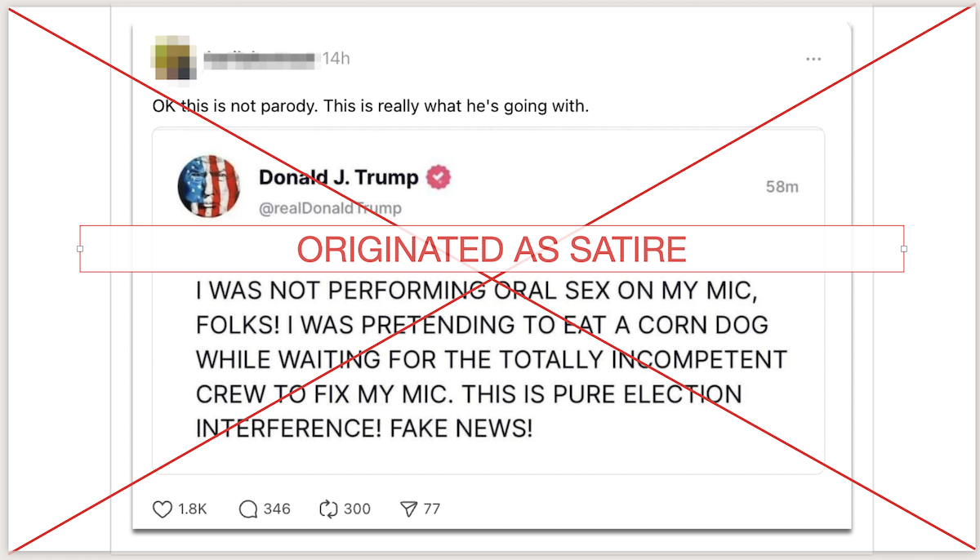
Task: Click the 300 repost count
Action: (x=357, y=509)
